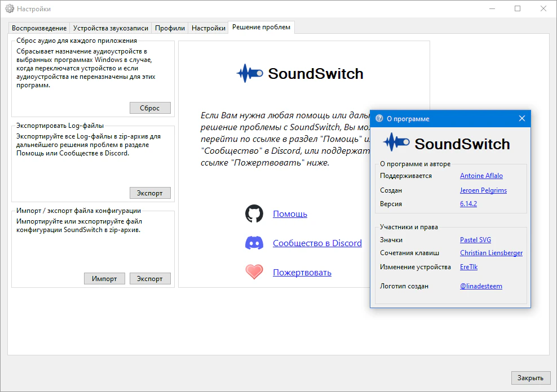Go to the Настройки tab
Screen dimensions: 557x392
point(208,28)
